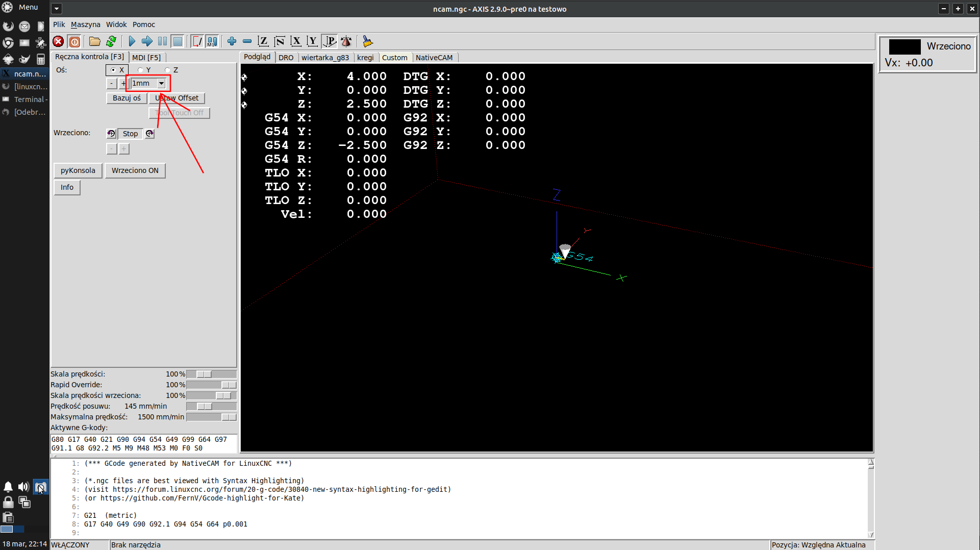Open the volume control speaker icon

click(x=23, y=487)
